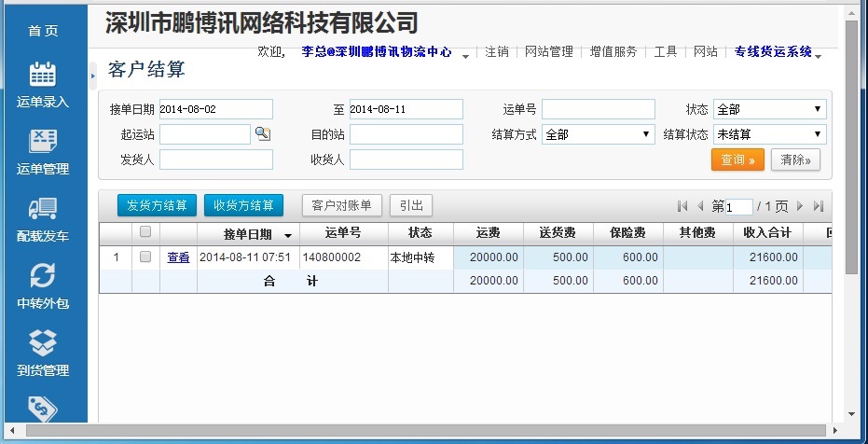Click the 其他费 column header
This screenshot has height=444, width=868.
697,233
